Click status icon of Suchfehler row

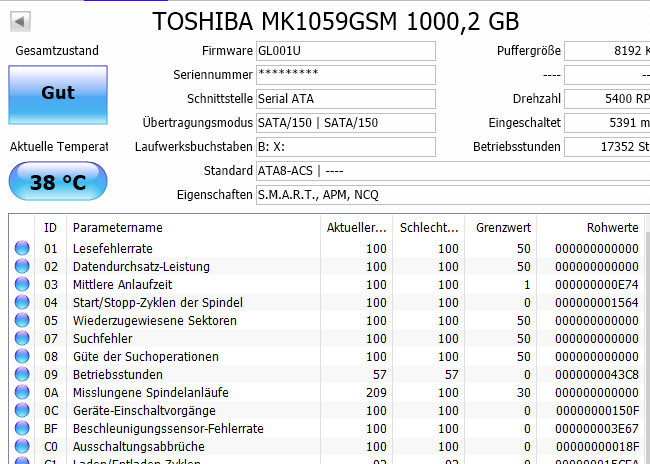pos(22,338)
